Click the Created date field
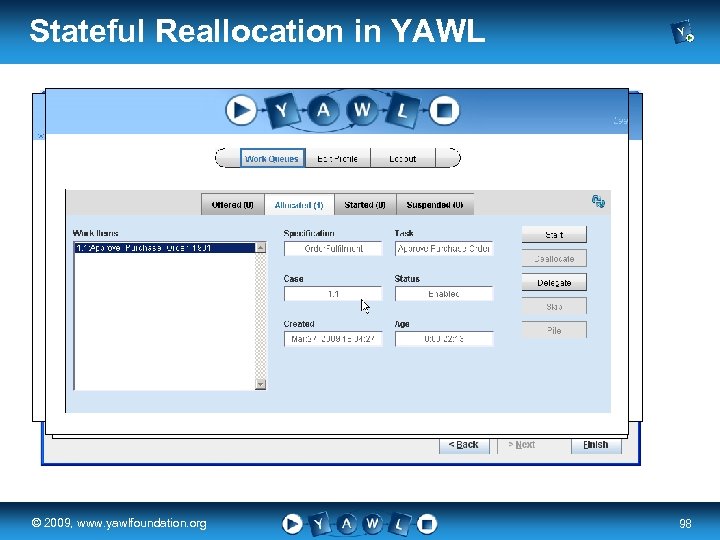The image size is (720, 540). tap(333, 339)
